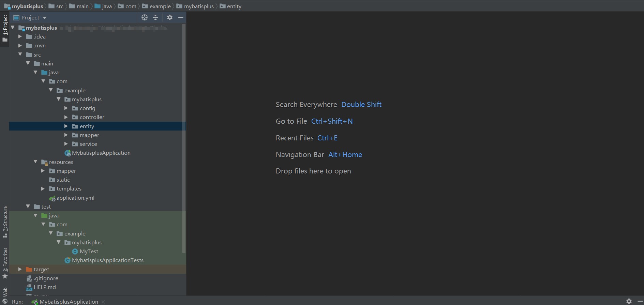
Task: Select the mapper folder under resources
Action: pyautogui.click(x=66, y=171)
